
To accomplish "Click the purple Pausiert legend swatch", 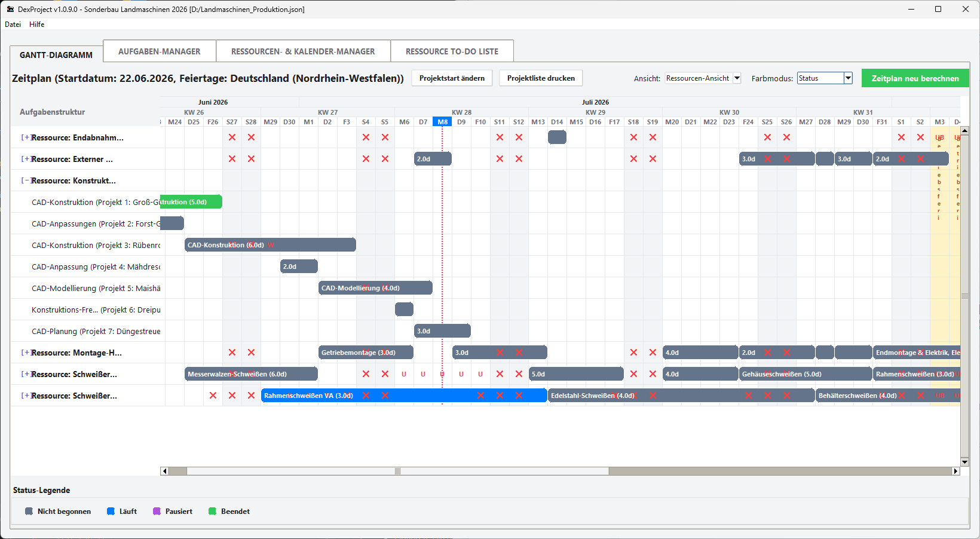I will pos(157,512).
